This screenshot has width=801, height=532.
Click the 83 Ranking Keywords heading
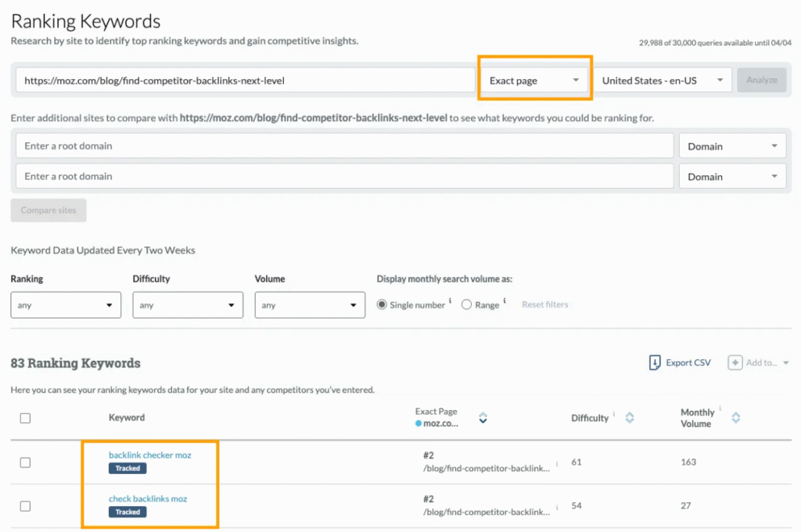(x=76, y=363)
